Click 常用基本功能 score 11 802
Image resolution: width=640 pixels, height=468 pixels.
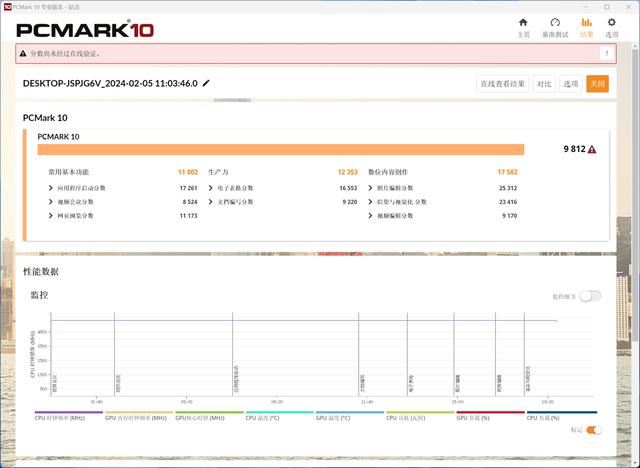[x=188, y=172]
